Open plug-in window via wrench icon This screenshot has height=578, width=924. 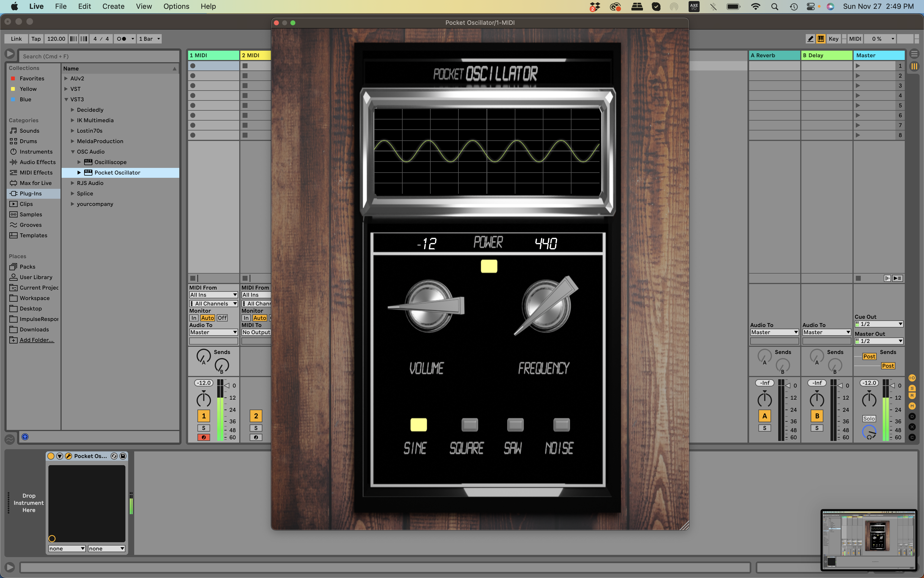[68, 456]
